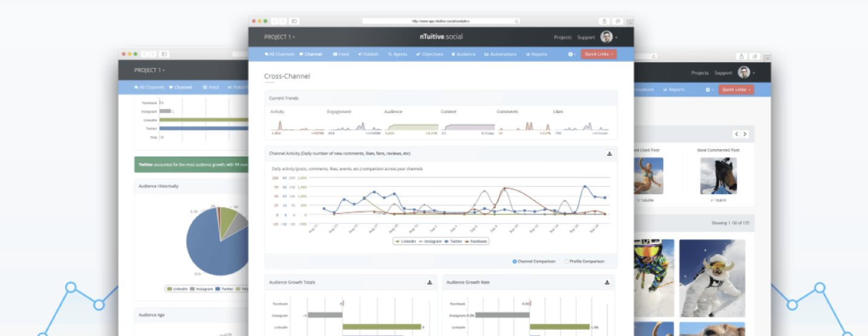868x336 pixels.
Task: Click the blue Twitter slice of the pie chart
Action: (212, 248)
